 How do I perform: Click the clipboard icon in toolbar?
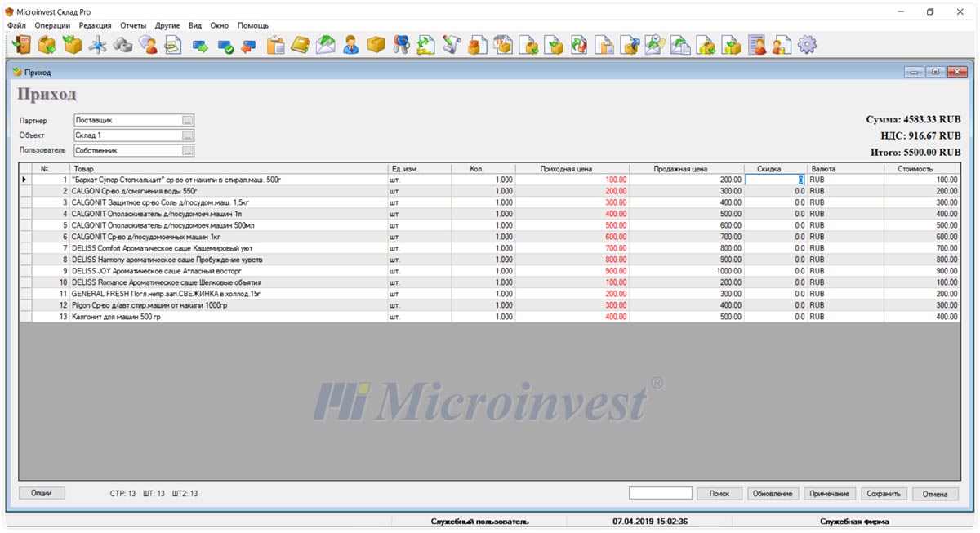coord(275,45)
